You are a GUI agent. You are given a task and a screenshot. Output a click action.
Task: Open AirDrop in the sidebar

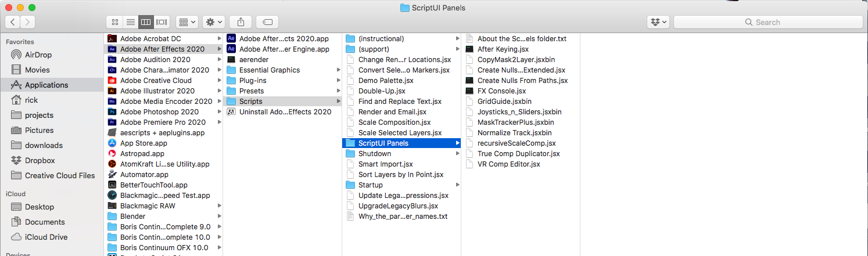click(x=38, y=55)
